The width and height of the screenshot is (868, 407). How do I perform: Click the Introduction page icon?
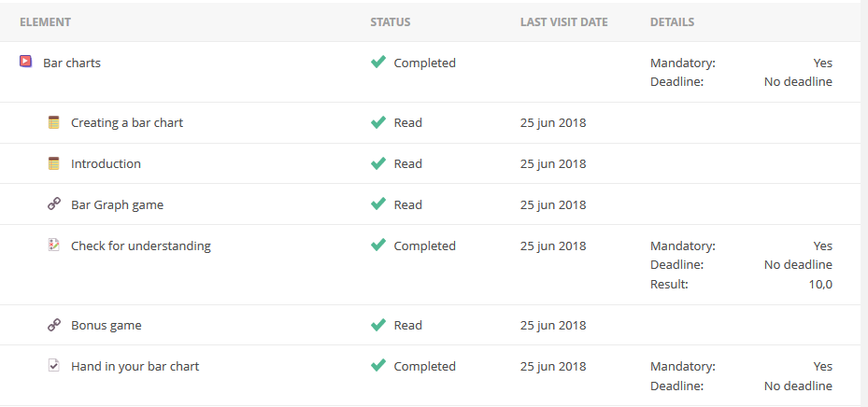(54, 163)
